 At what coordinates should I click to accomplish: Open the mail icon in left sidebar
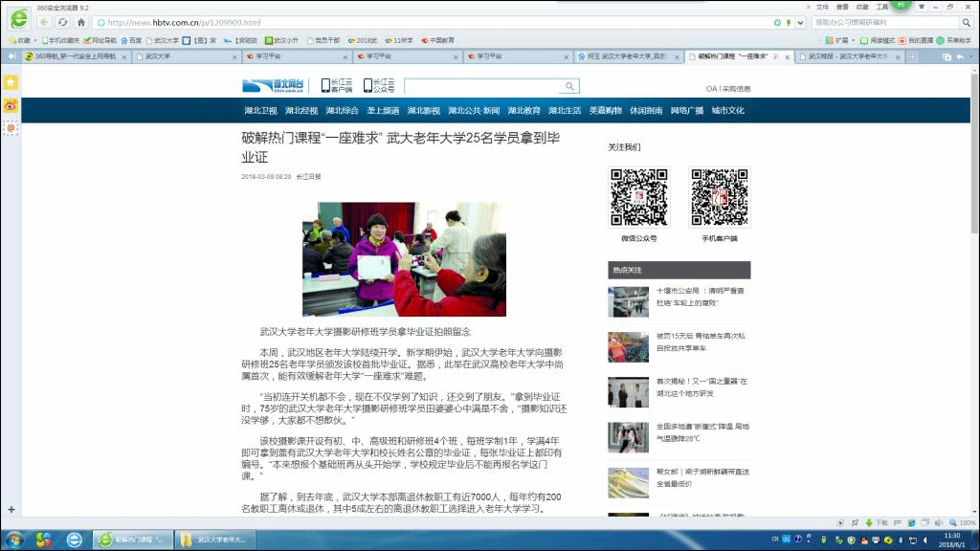click(11, 128)
